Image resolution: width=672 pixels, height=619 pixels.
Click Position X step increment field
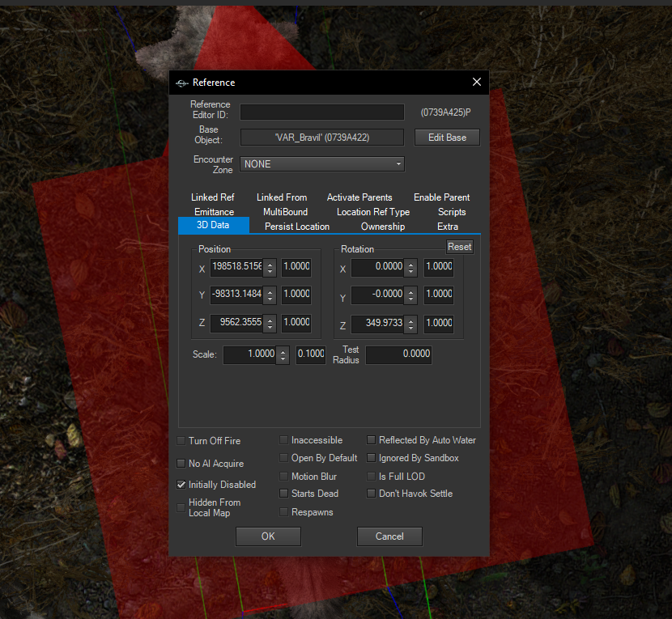click(x=296, y=266)
